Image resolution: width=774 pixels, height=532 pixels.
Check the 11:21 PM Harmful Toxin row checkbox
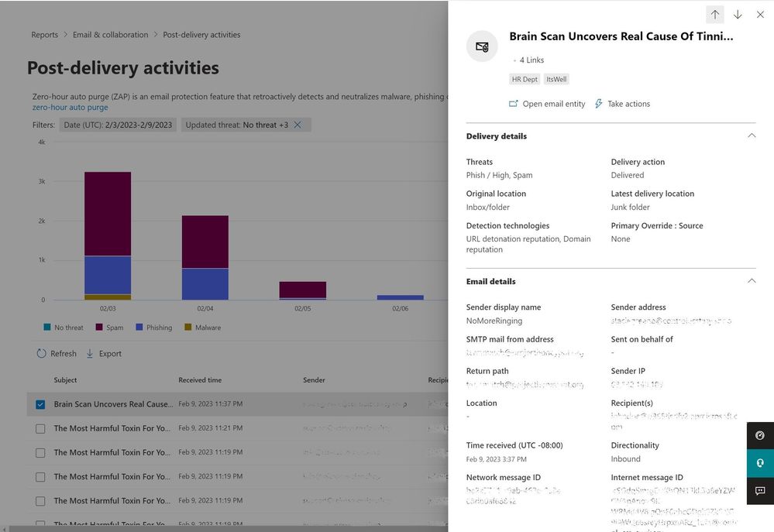(x=40, y=428)
